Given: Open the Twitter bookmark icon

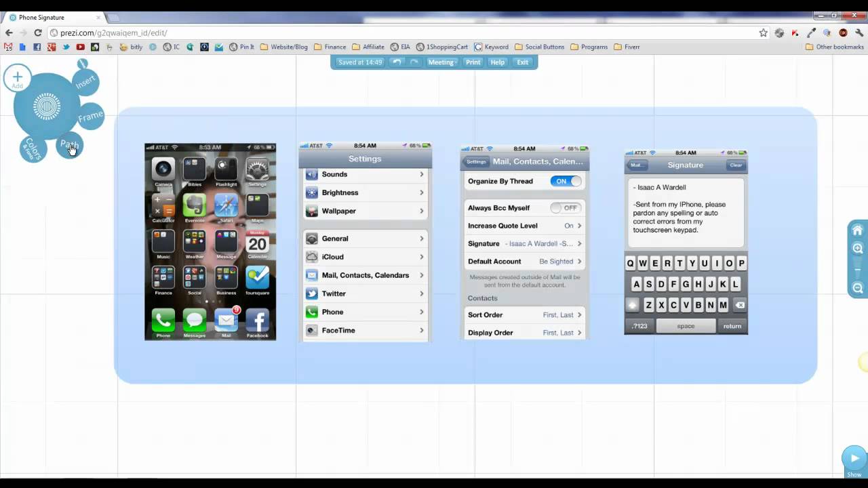Looking at the screenshot, I should tap(66, 47).
